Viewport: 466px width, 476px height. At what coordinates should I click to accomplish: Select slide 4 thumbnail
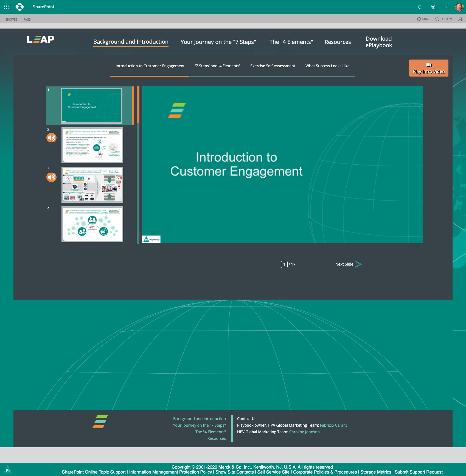(x=92, y=224)
